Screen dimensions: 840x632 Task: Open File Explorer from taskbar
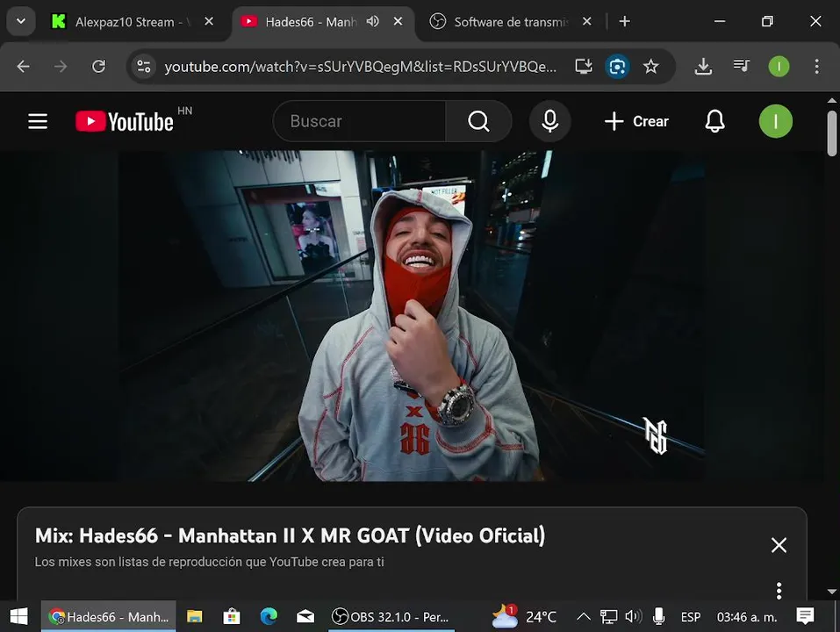(195, 616)
